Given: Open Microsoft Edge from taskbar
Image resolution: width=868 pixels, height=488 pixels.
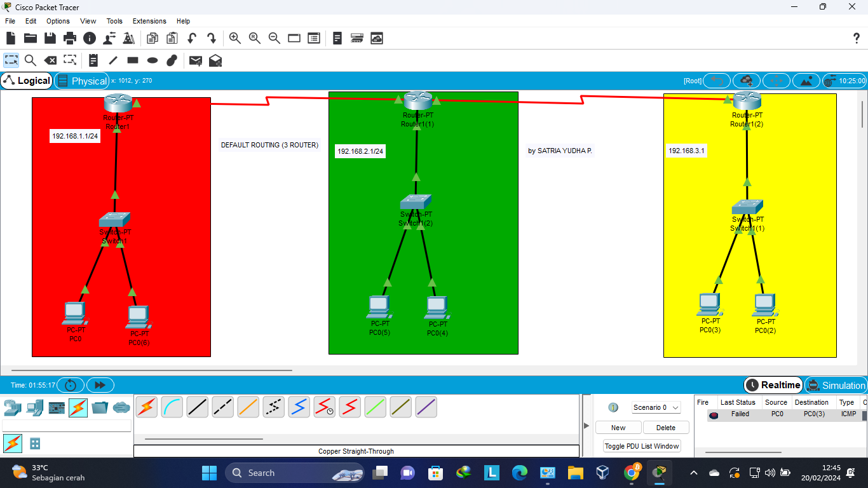Looking at the screenshot, I should [x=520, y=473].
